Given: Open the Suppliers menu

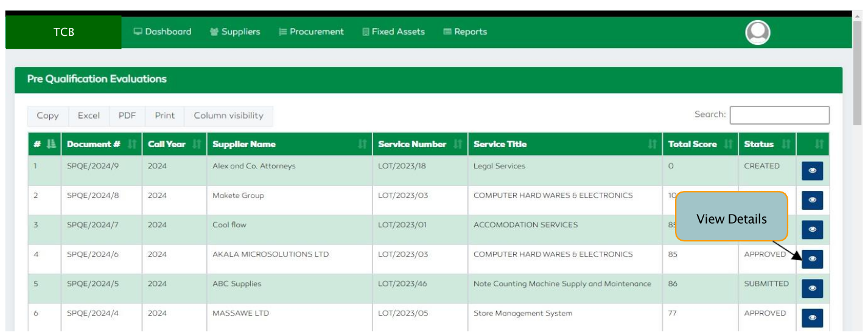Looking at the screenshot, I should click(235, 32).
